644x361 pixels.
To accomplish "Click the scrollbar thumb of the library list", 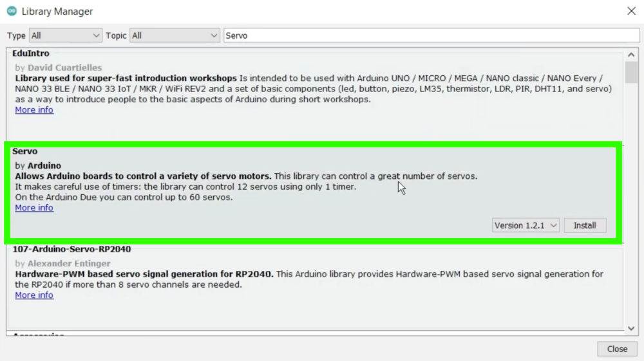I will click(631, 72).
